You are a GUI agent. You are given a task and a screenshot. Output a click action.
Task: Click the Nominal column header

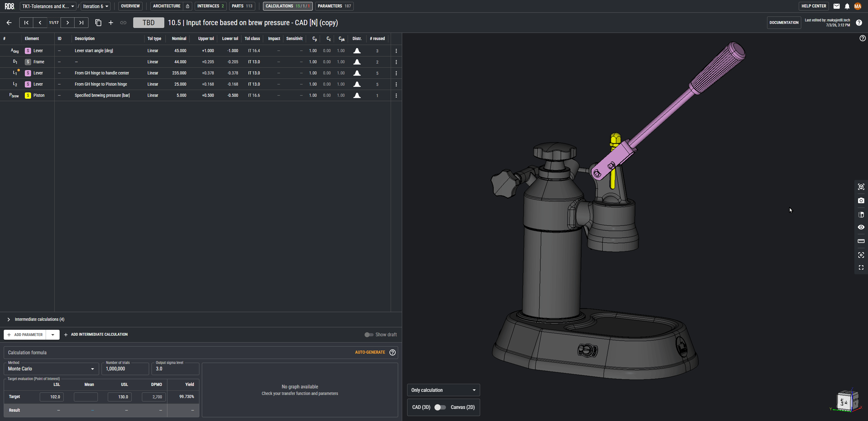pyautogui.click(x=179, y=39)
